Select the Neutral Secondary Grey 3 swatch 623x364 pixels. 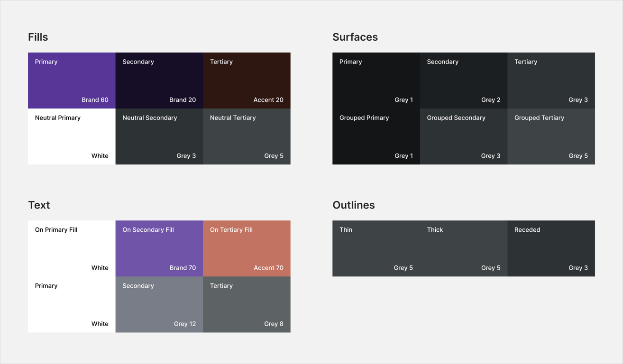click(159, 136)
